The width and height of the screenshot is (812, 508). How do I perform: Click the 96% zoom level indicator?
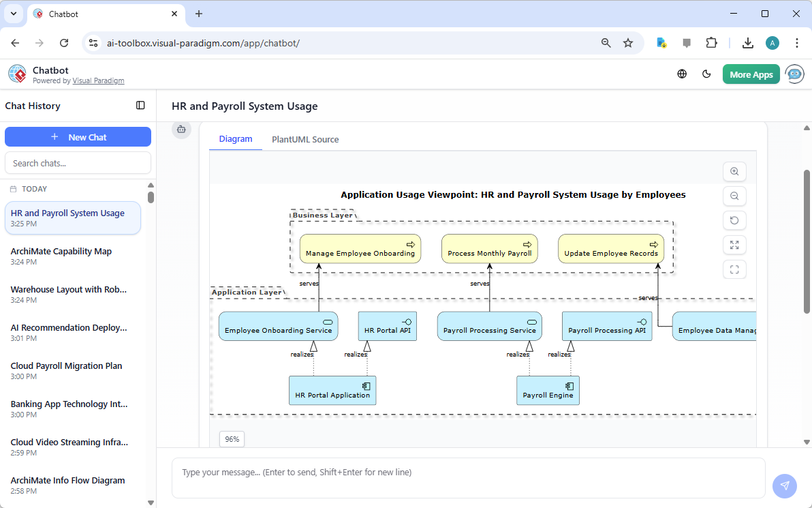[232, 439]
